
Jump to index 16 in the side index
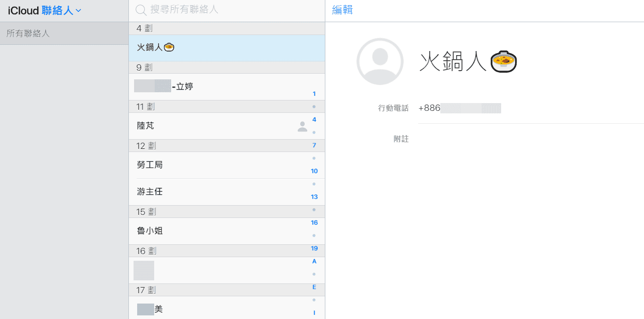[314, 223]
